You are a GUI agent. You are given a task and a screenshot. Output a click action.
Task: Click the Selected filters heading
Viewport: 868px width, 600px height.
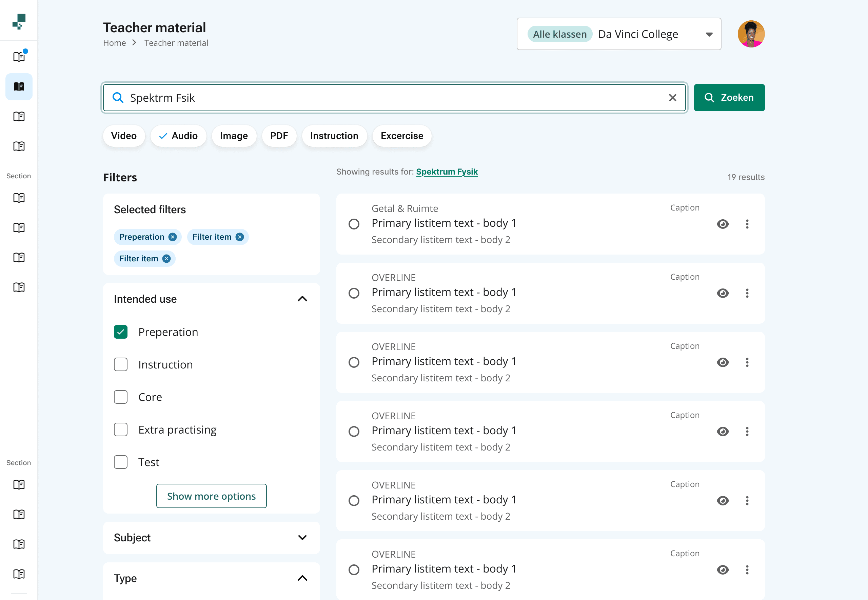pyautogui.click(x=150, y=210)
